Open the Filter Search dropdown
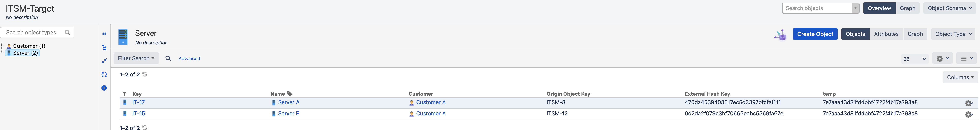Image resolution: width=980 pixels, height=130 pixels. (x=136, y=58)
